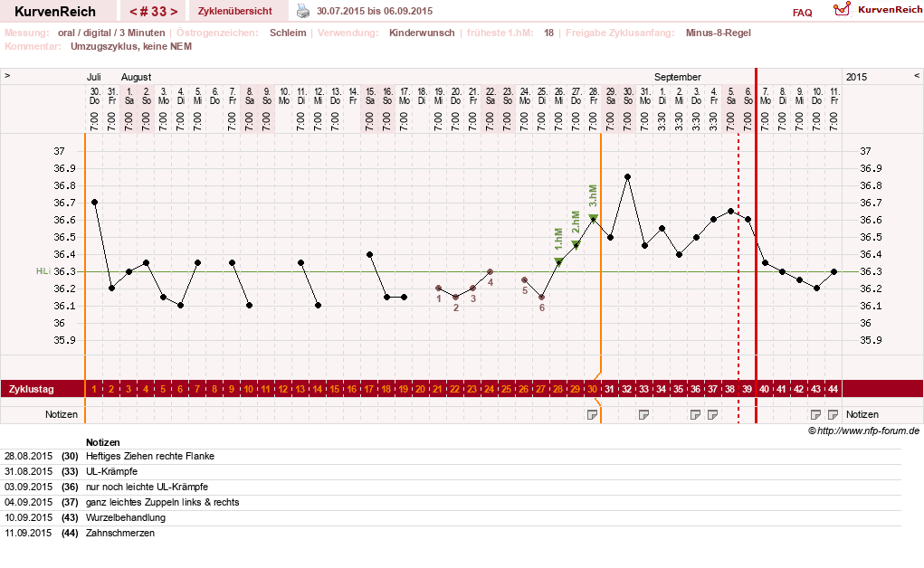Click the 'Kinderwunsch' value
Viewport: 924px width, 568px height.
point(422,33)
